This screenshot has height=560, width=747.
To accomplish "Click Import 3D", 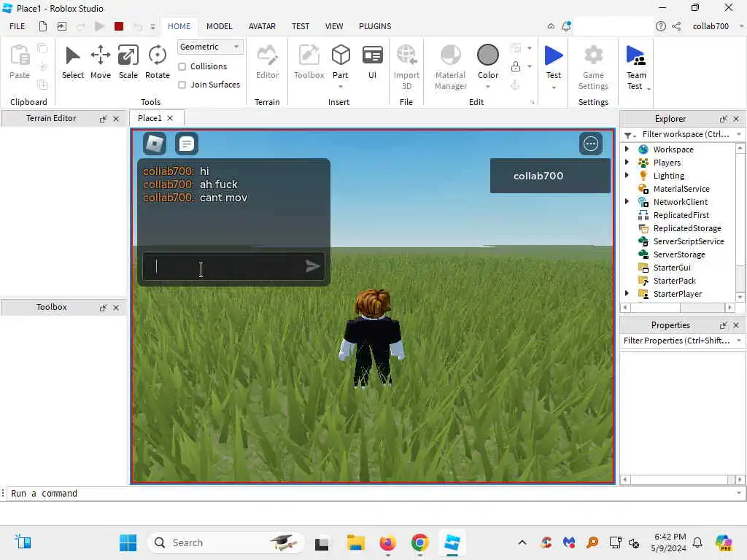I will (x=406, y=66).
